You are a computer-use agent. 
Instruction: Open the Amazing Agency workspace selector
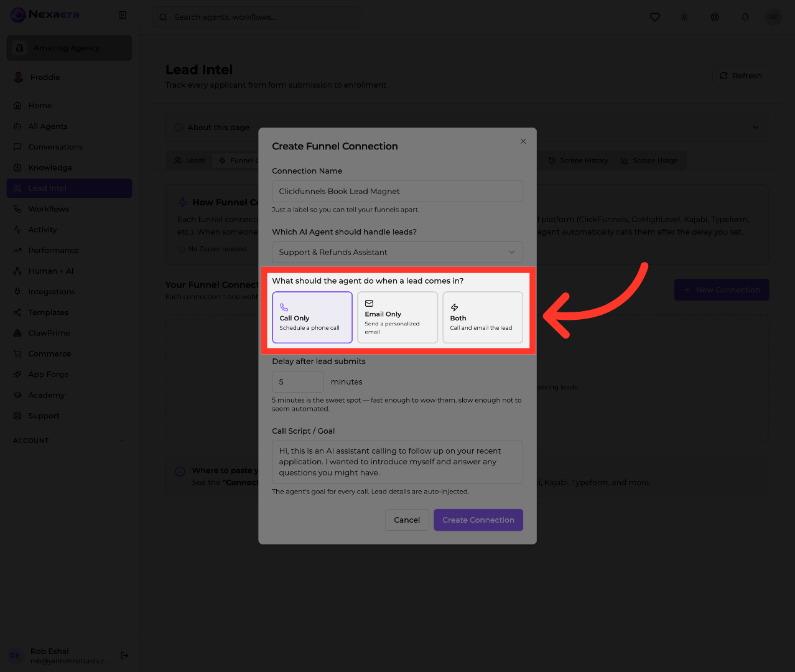tap(69, 48)
